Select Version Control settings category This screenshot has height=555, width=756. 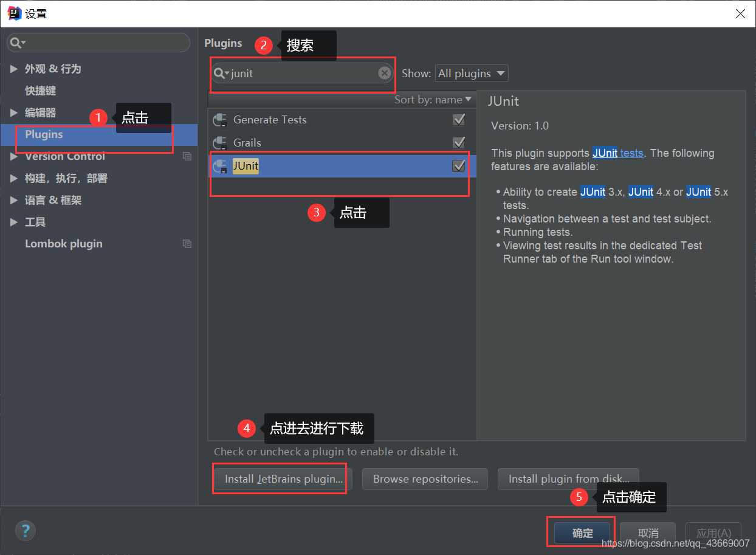[x=65, y=156]
